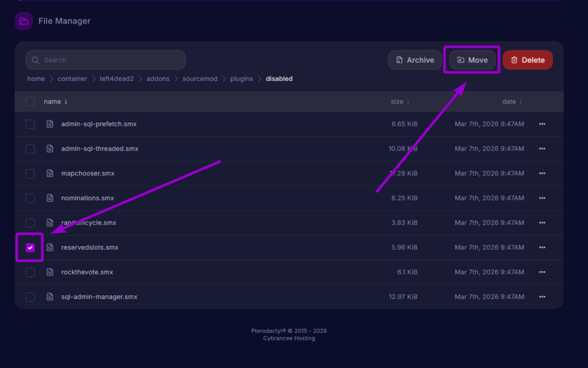Click the file icon beside rockthevote.smx
The height and width of the screenshot is (368, 588).
coord(49,272)
